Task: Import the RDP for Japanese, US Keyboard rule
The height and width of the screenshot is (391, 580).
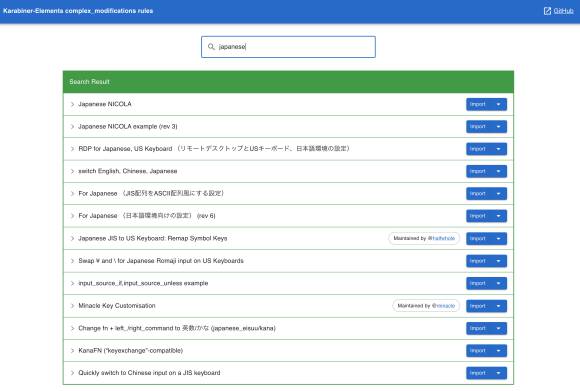Action: pos(478,149)
